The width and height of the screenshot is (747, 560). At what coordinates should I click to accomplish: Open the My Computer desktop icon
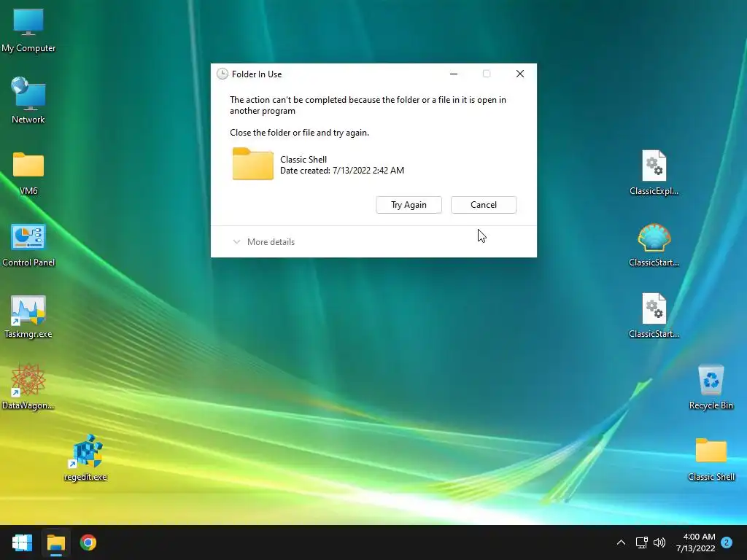28,31
